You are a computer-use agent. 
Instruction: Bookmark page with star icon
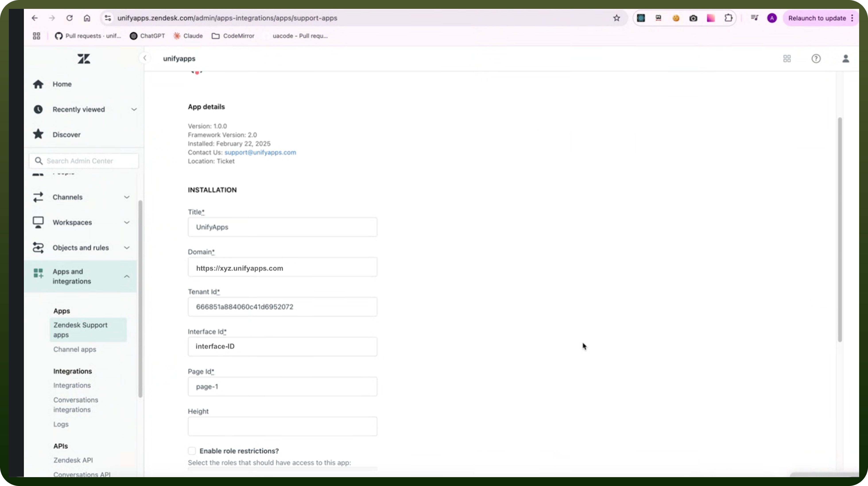[616, 18]
